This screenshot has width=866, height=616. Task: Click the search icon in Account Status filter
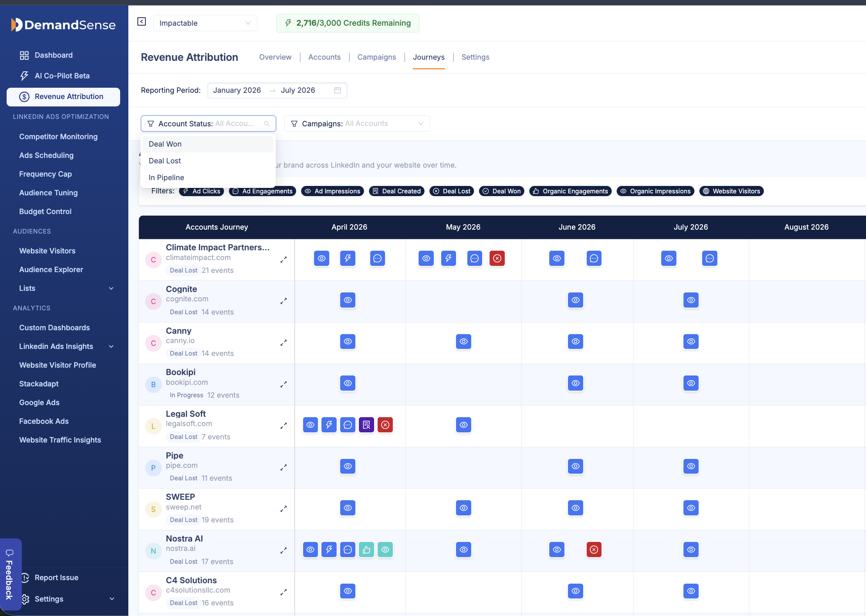[x=267, y=124]
